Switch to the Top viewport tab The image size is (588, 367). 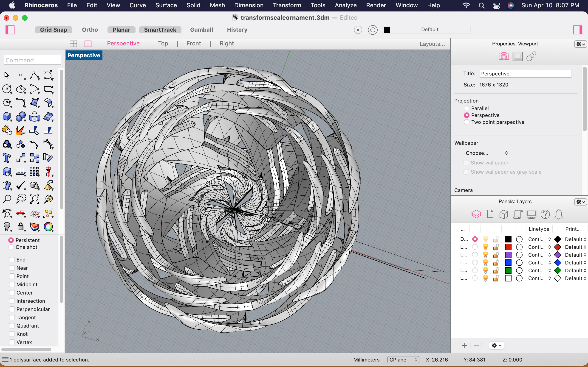point(163,43)
